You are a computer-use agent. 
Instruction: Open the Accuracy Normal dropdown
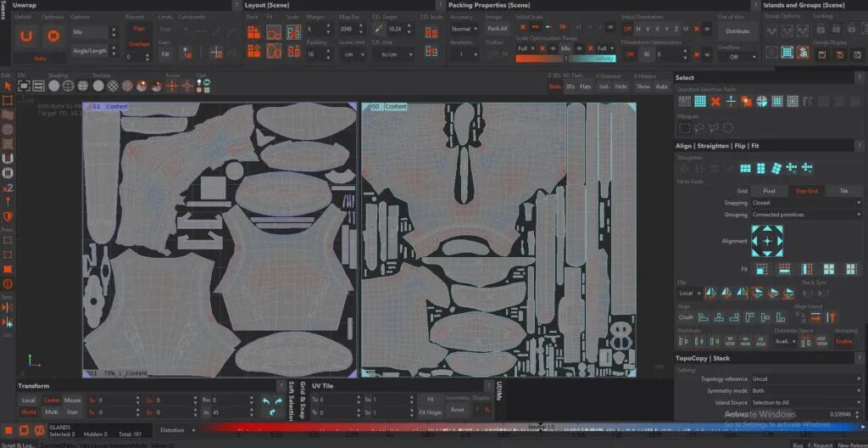(x=465, y=29)
